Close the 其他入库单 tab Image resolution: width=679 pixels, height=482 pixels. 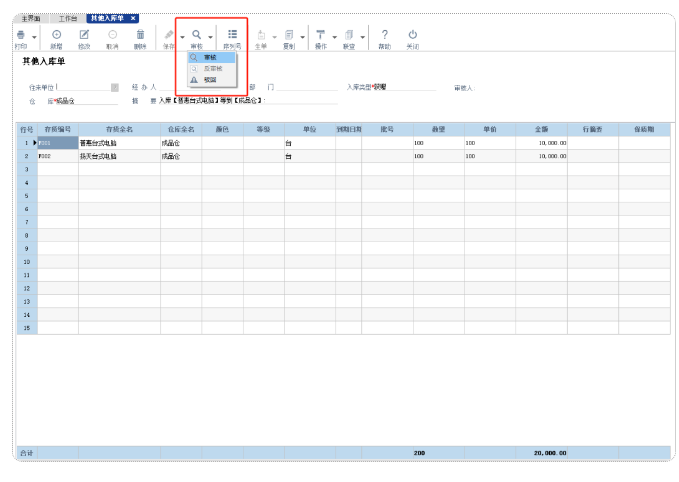pyautogui.click(x=133, y=19)
